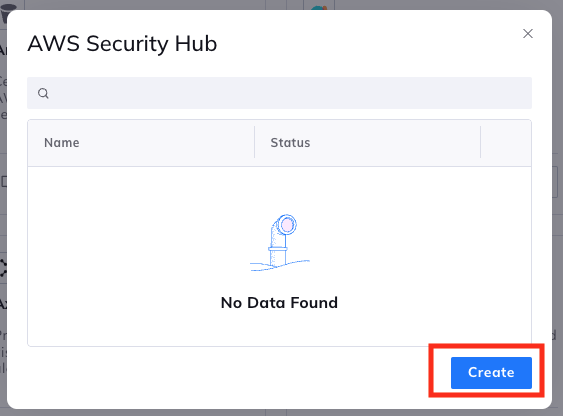Sort by the Name column header

click(x=62, y=143)
